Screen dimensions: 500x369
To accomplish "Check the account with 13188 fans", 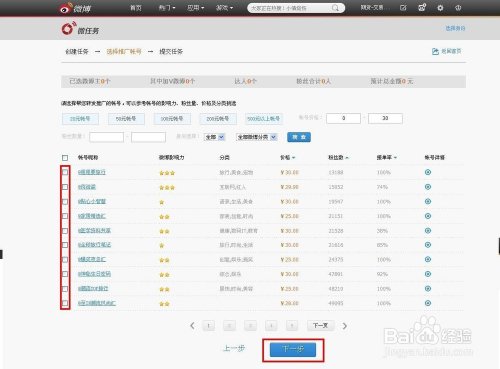I will coord(65,172).
